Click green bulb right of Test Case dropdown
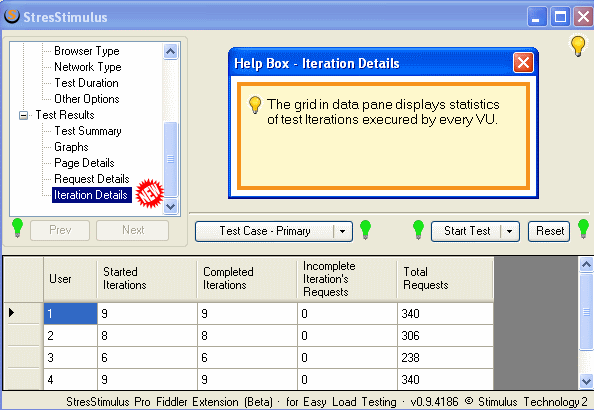 pyautogui.click(x=365, y=230)
